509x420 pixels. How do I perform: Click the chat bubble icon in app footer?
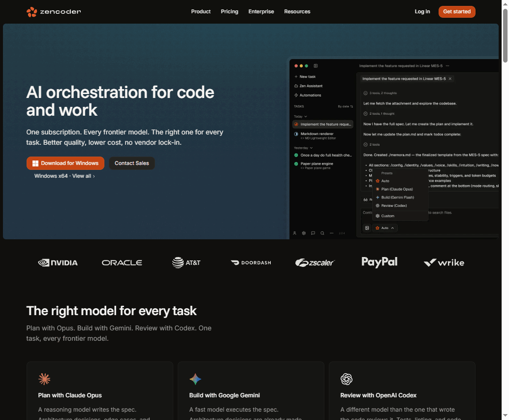point(313,233)
